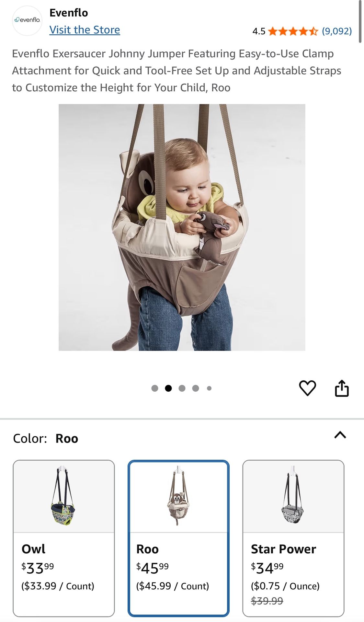Screen dimensions: 364x622
Task: Select the Roo color option
Action: coord(178,538)
